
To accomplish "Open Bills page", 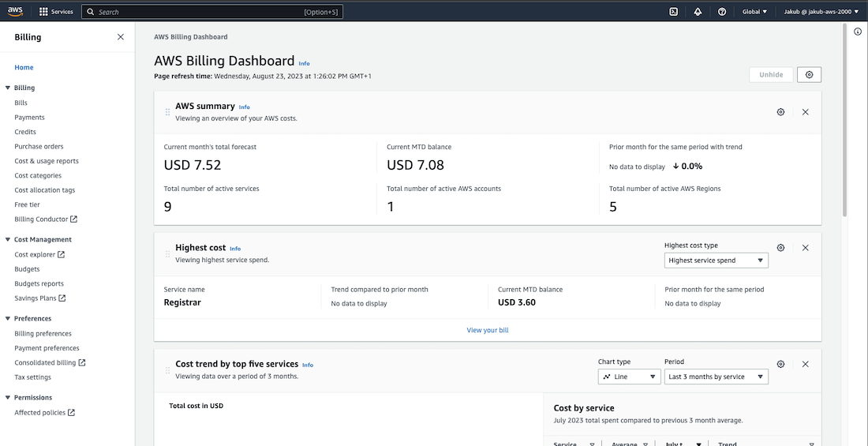I will tap(21, 103).
